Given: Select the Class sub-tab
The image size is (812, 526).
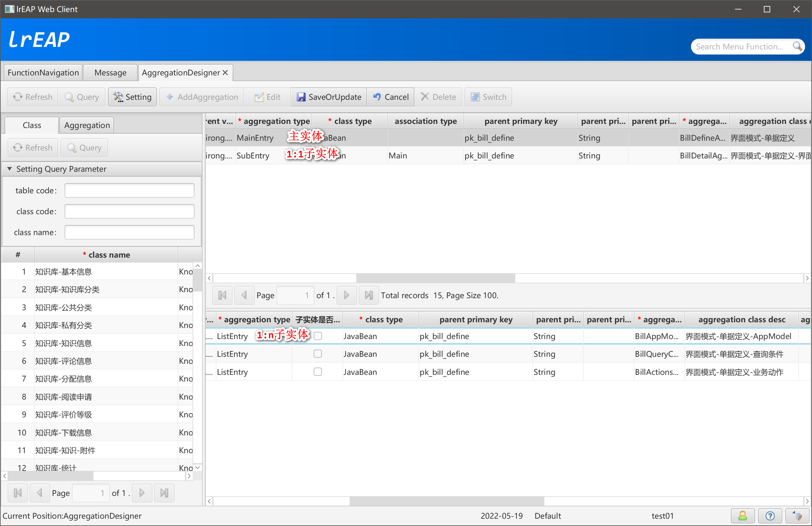Looking at the screenshot, I should pyautogui.click(x=32, y=125).
